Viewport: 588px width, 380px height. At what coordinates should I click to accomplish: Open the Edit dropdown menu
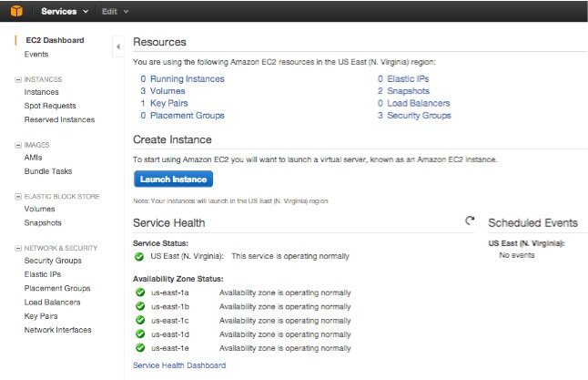pos(115,12)
